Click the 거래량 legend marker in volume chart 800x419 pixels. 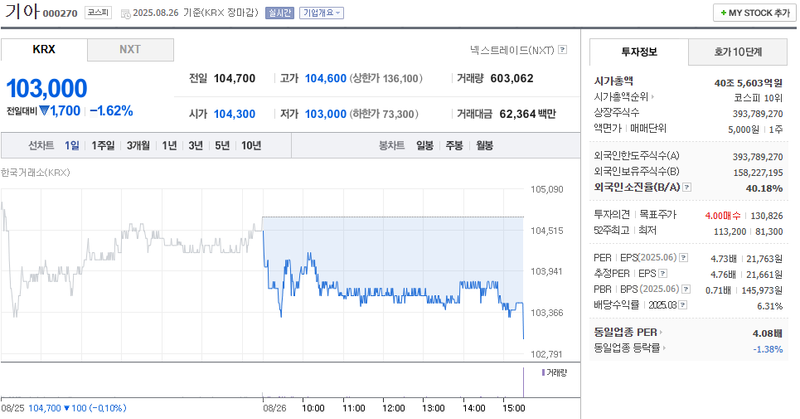pyautogui.click(x=543, y=373)
